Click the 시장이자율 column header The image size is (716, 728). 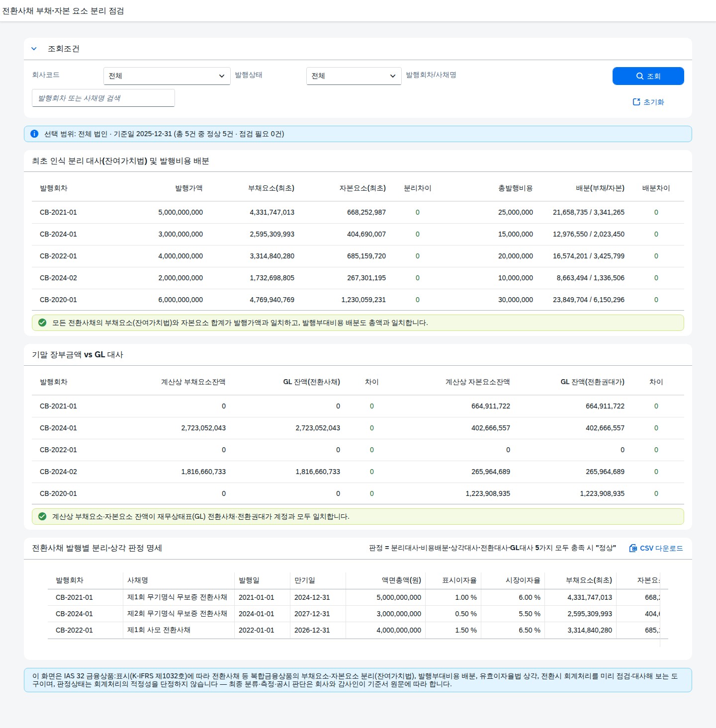(523, 580)
